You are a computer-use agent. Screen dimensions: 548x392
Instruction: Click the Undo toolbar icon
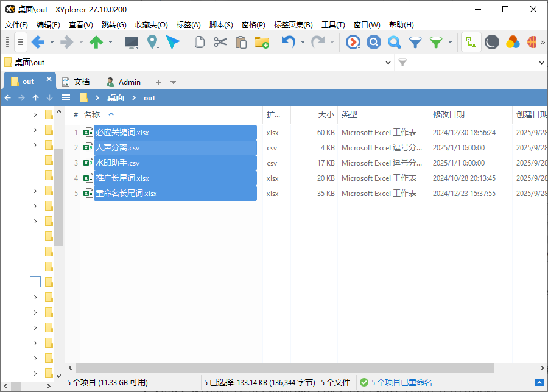[288, 42]
